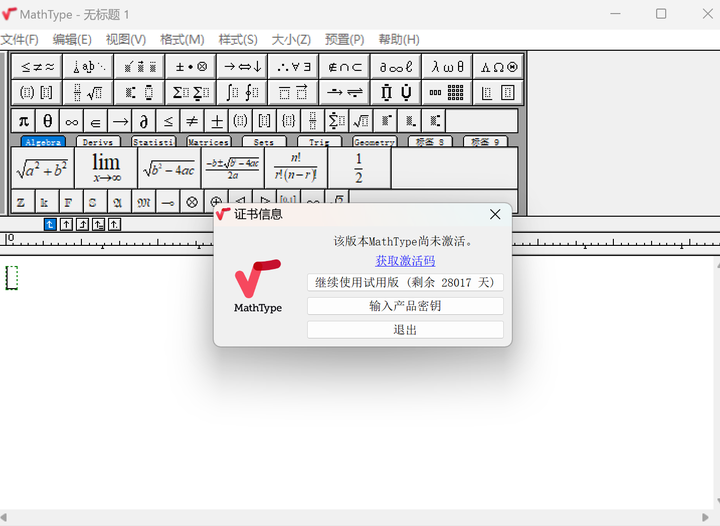Open the fraction and radical templates palette

(89, 93)
